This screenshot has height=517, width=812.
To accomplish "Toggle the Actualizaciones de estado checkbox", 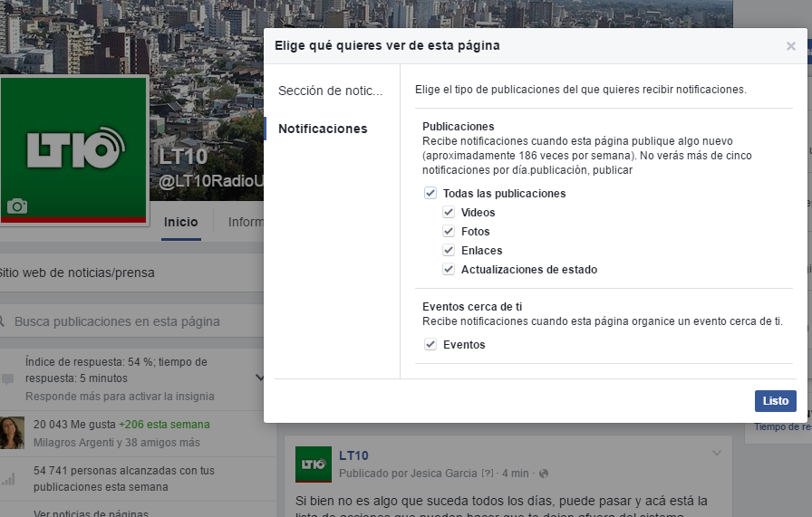I will click(449, 270).
